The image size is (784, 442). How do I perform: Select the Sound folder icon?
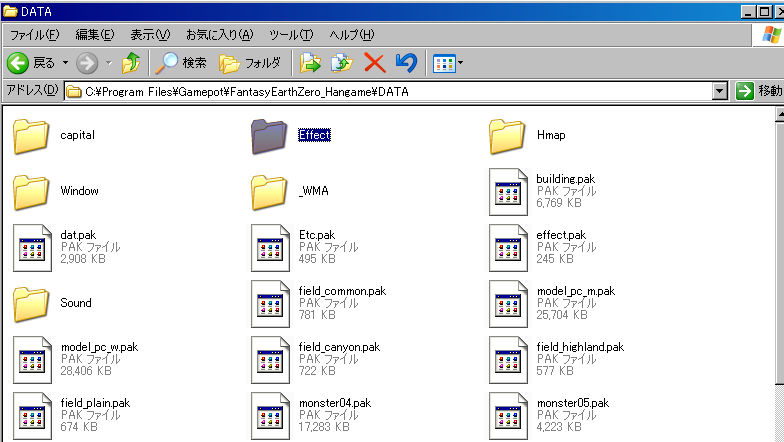tap(31, 304)
